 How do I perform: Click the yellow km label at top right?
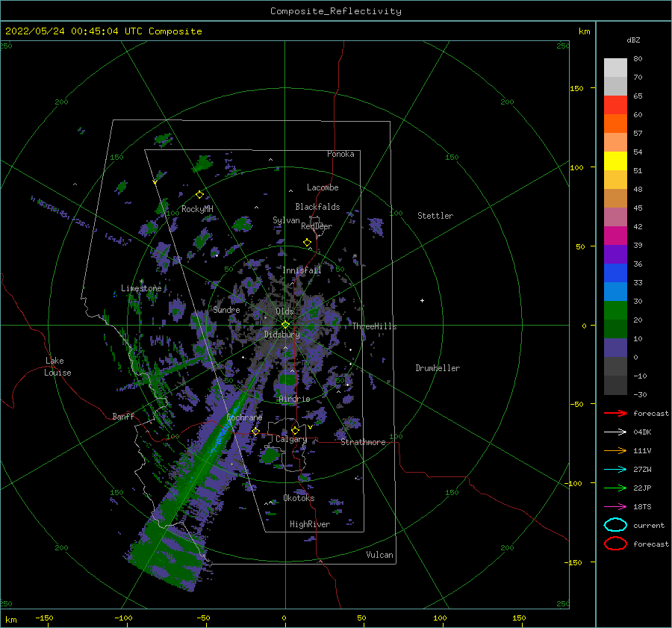584,31
